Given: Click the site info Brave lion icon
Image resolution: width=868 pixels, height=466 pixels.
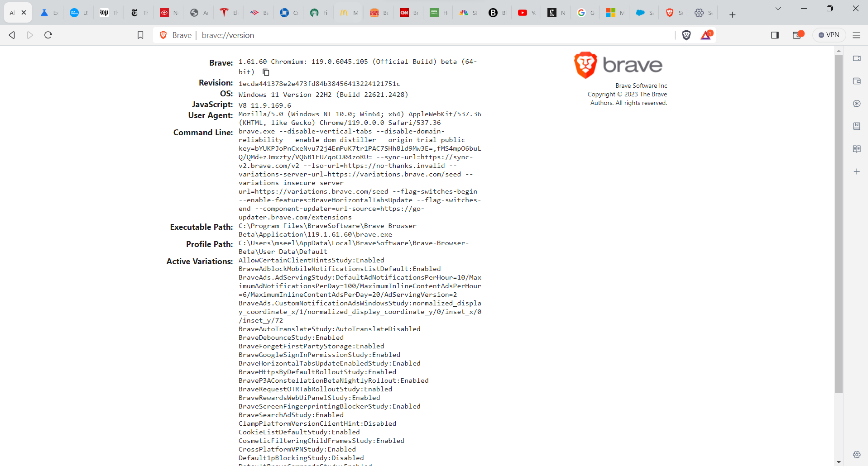Looking at the screenshot, I should (163, 35).
